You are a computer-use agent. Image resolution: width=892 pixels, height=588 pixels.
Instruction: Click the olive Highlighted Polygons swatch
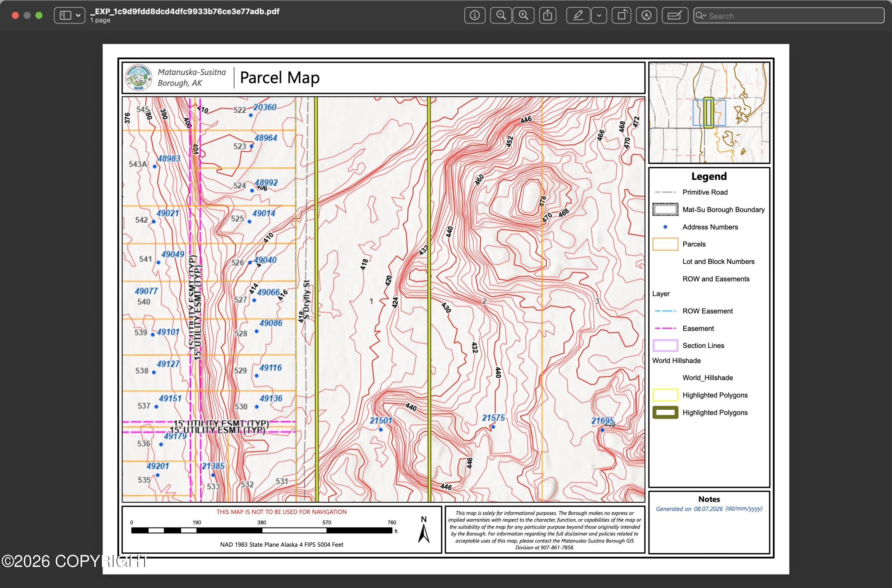pyautogui.click(x=665, y=413)
